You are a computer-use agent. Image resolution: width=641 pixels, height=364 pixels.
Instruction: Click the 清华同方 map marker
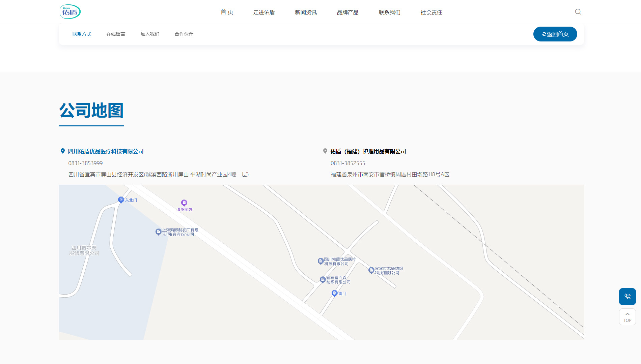pos(184,203)
